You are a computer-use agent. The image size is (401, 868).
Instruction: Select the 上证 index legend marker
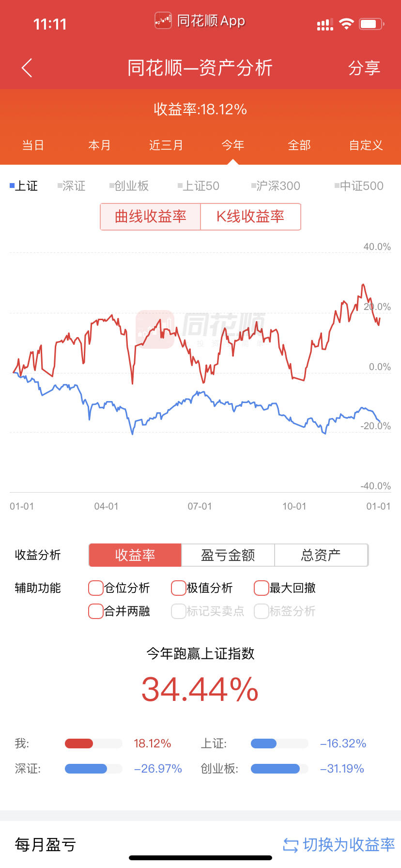click(12, 186)
